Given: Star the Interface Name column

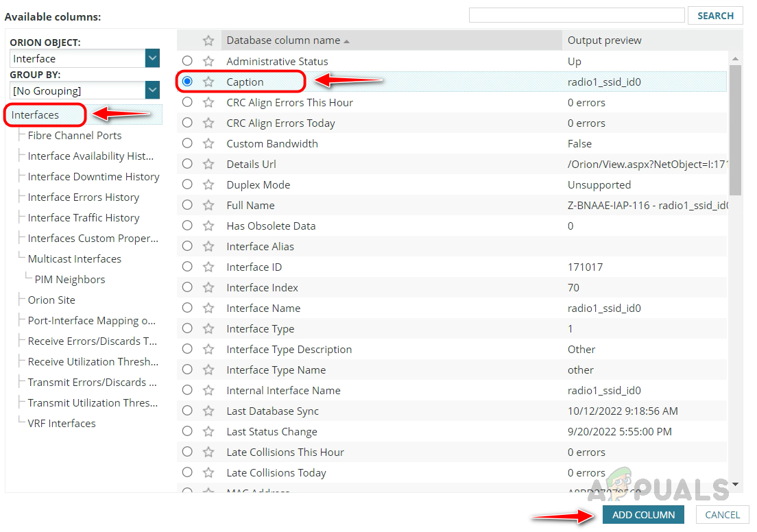Looking at the screenshot, I should [208, 308].
